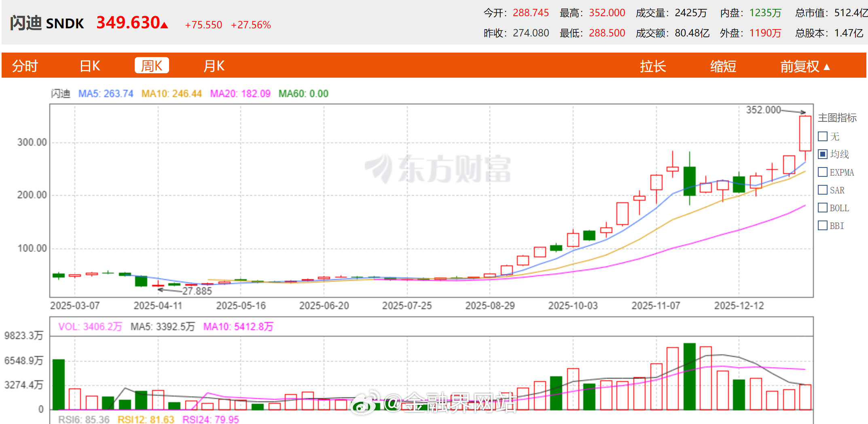This screenshot has width=868, height=424.
Task: Open the 前复权 adjustment dropdown
Action: click(x=805, y=65)
